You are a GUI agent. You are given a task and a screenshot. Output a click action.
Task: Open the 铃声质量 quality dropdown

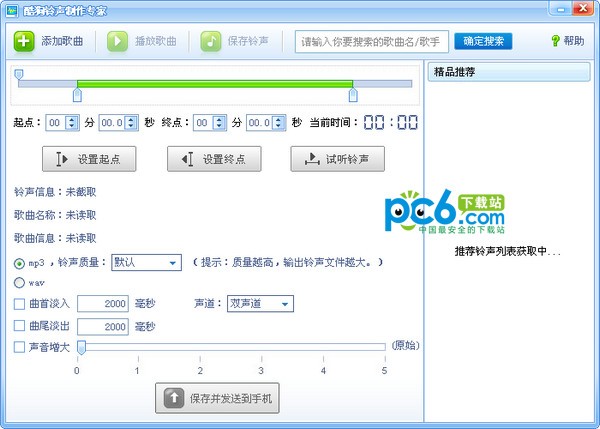(x=146, y=263)
